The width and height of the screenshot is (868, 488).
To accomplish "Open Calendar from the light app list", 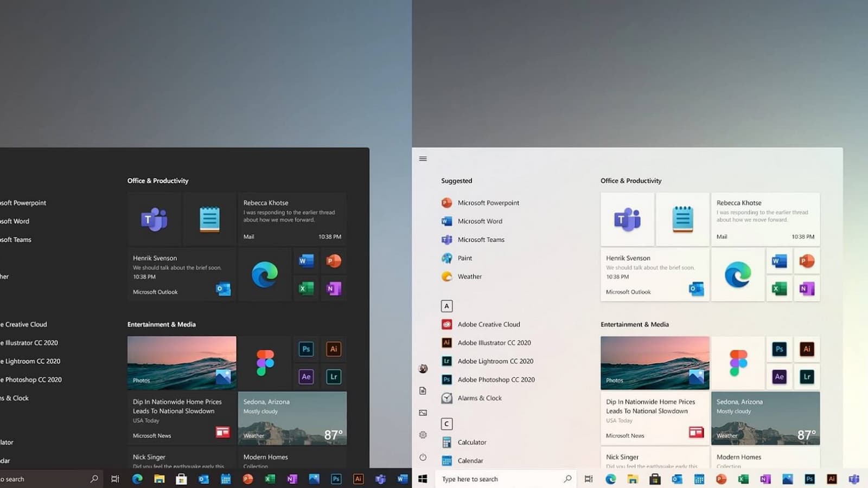I will pyautogui.click(x=462, y=461).
